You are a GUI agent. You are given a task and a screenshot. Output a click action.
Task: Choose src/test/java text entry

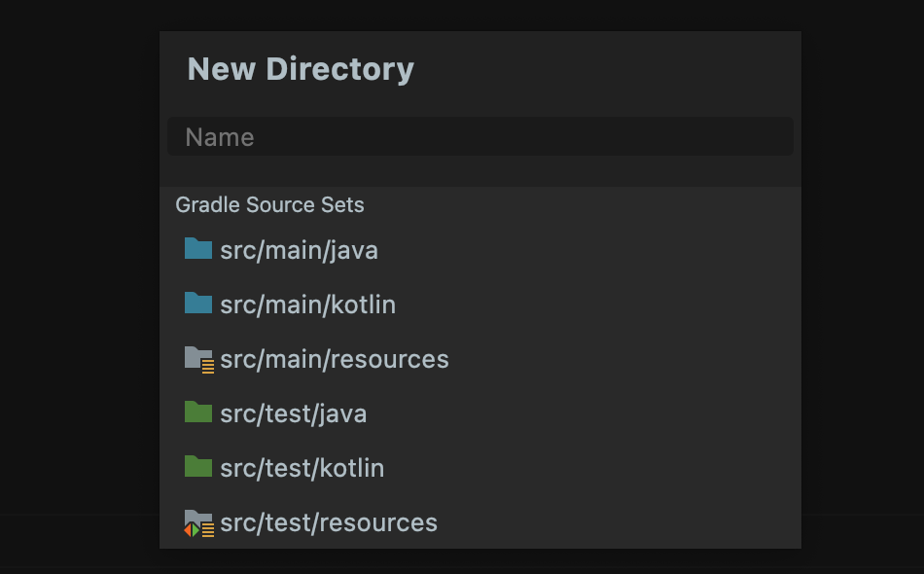[x=294, y=414]
